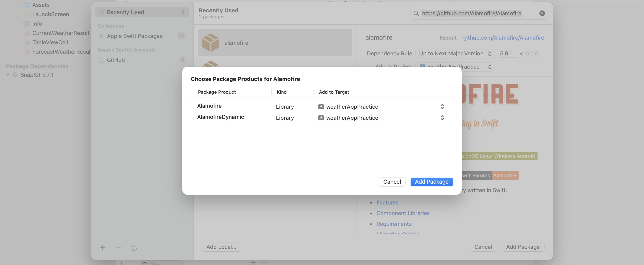Cancel the Choose Package Products dialog
The width and height of the screenshot is (644, 265).
click(x=392, y=182)
